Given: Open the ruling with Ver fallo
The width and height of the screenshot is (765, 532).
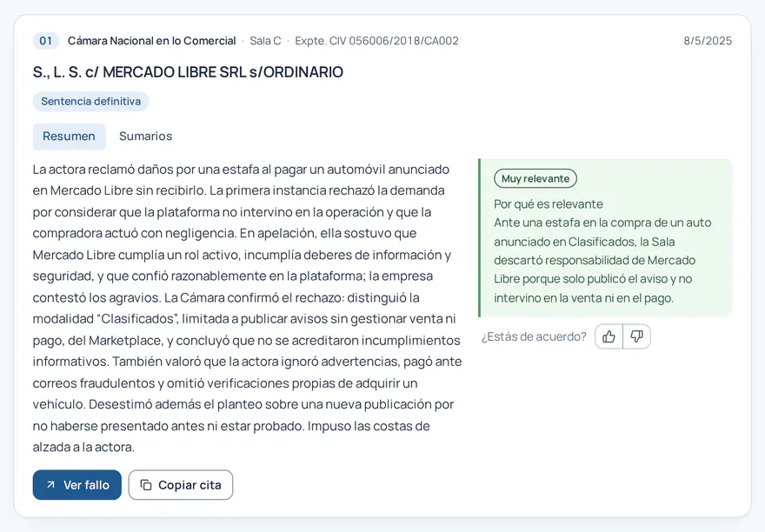Looking at the screenshot, I should click(x=77, y=485).
